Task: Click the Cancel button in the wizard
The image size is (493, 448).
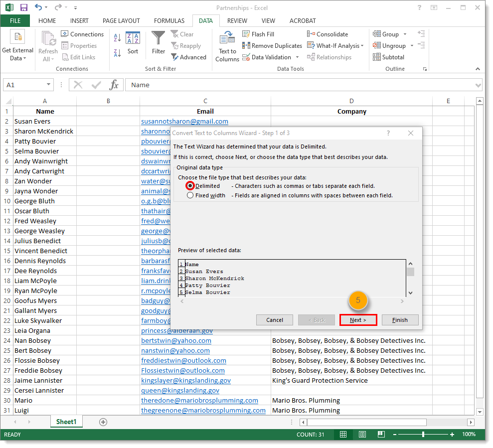Action: [x=275, y=320]
